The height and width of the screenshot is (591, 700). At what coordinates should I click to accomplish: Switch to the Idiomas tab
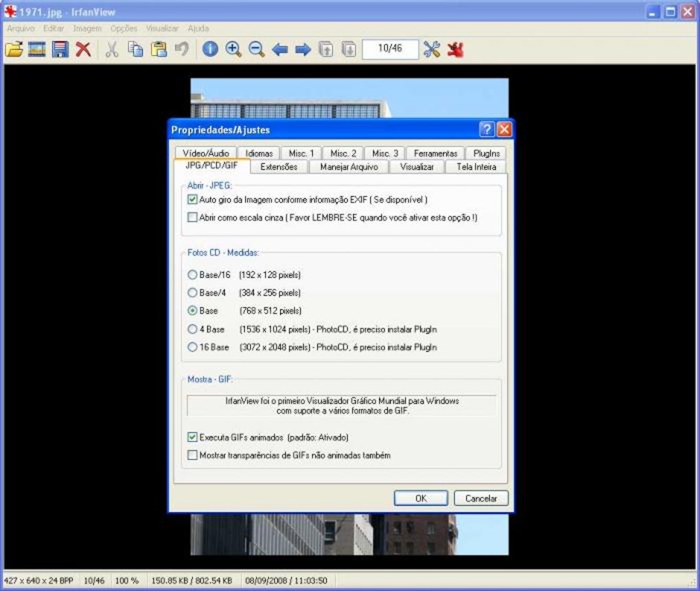[x=259, y=153]
